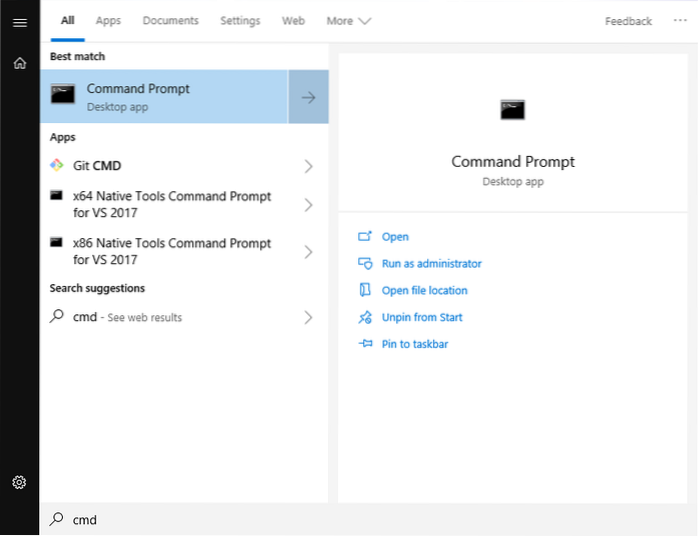Screen dimensions: 698x536
Task: Click the Run as administrator shield icon
Action: [364, 263]
